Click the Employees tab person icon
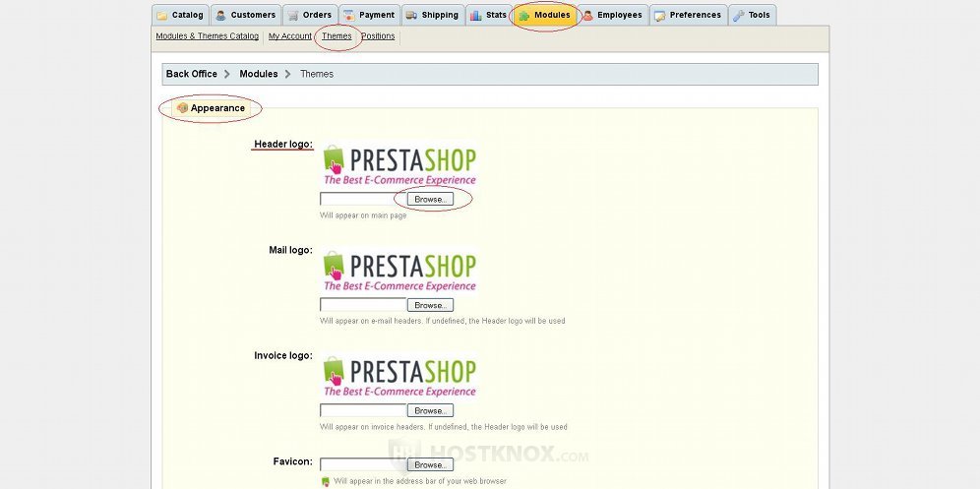 point(587,16)
